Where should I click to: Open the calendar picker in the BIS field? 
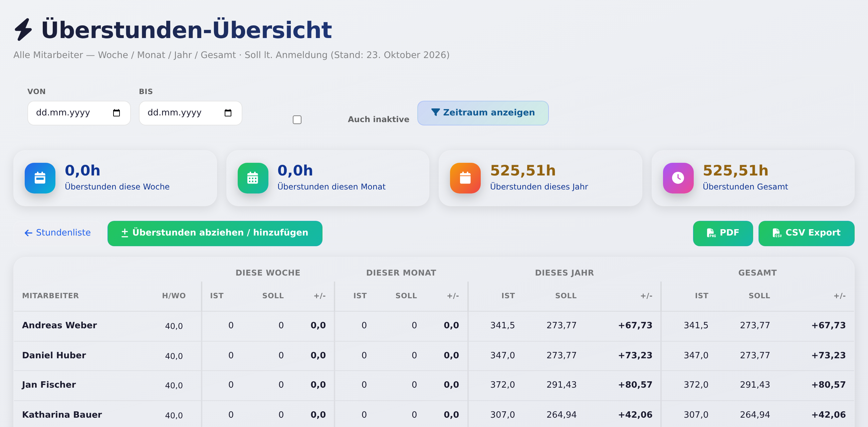tap(228, 113)
